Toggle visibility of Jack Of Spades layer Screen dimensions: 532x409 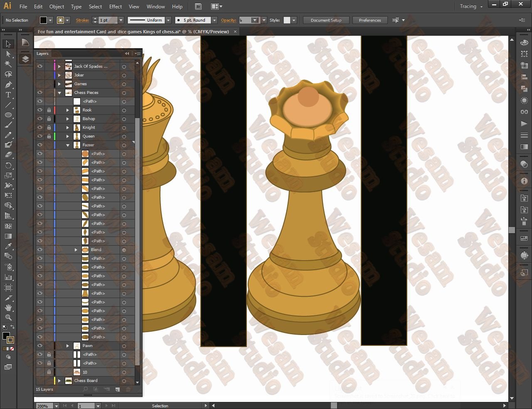point(40,67)
